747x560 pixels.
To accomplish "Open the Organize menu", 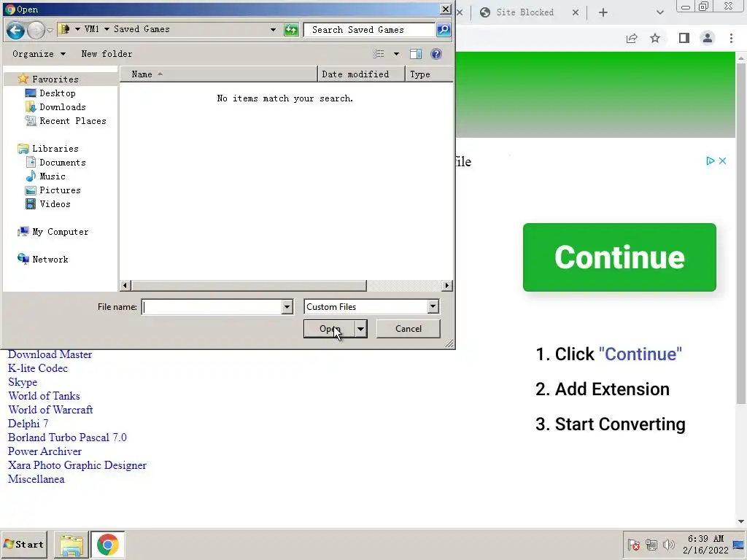I will pyautogui.click(x=39, y=54).
